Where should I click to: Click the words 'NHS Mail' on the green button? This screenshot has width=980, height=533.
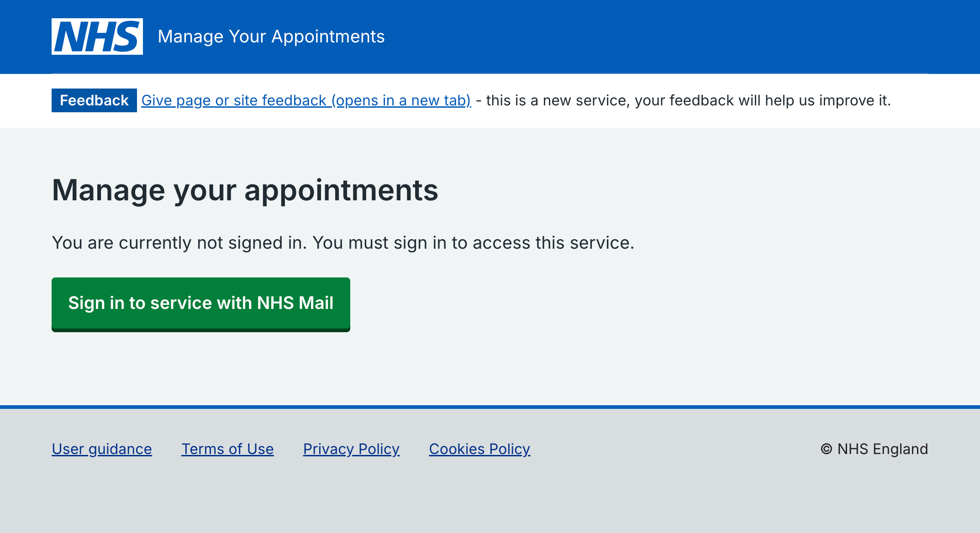pos(295,303)
